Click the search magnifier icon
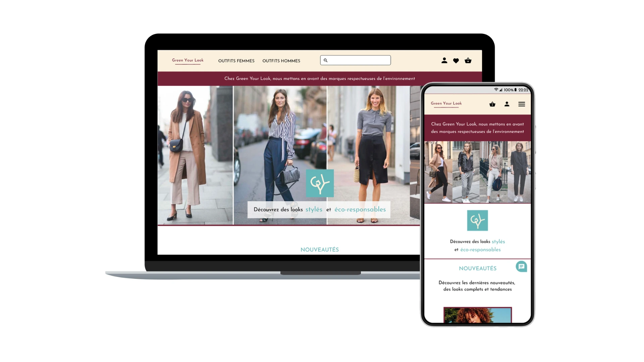 326,60
